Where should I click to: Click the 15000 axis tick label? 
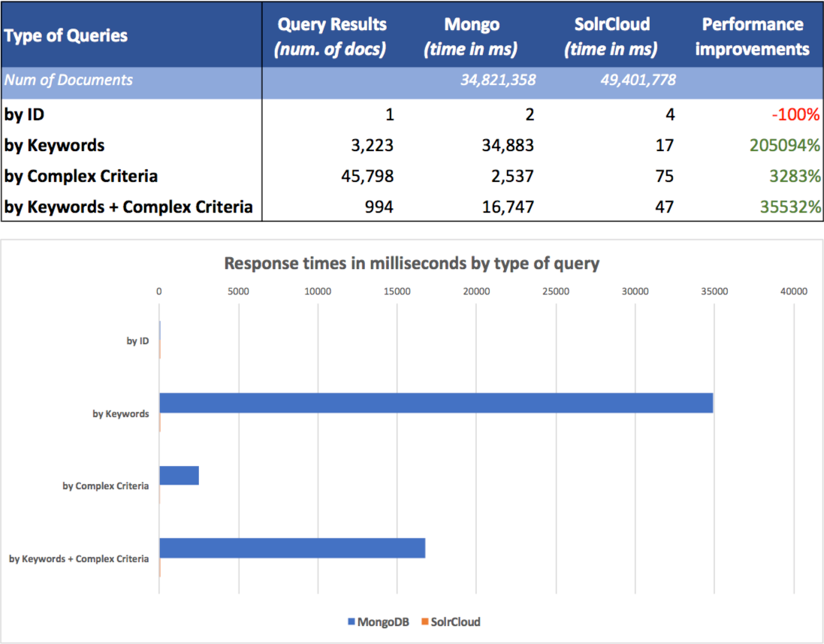pos(397,292)
